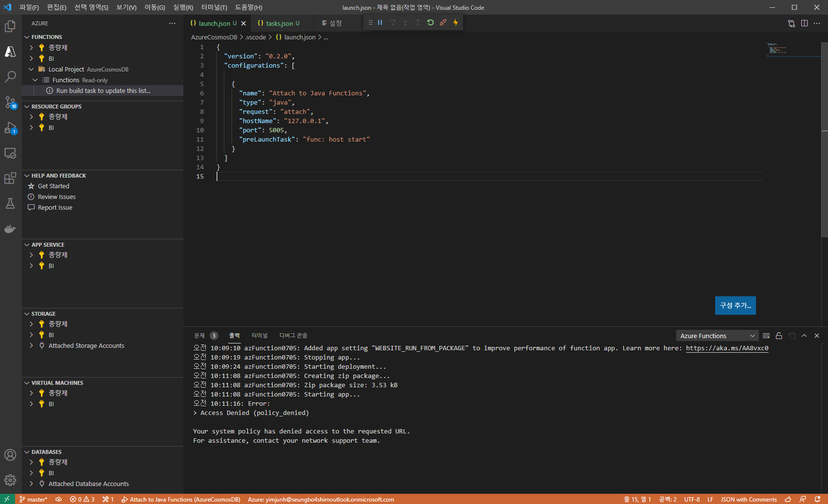Open the Remote Explorer view
Viewport: 828px width, 504px height.
10,153
